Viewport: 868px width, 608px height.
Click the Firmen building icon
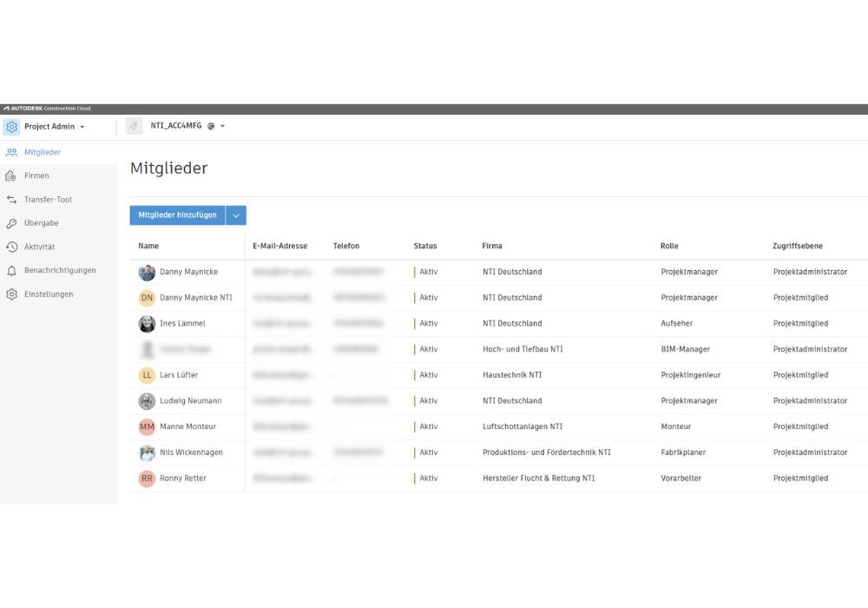(x=11, y=176)
